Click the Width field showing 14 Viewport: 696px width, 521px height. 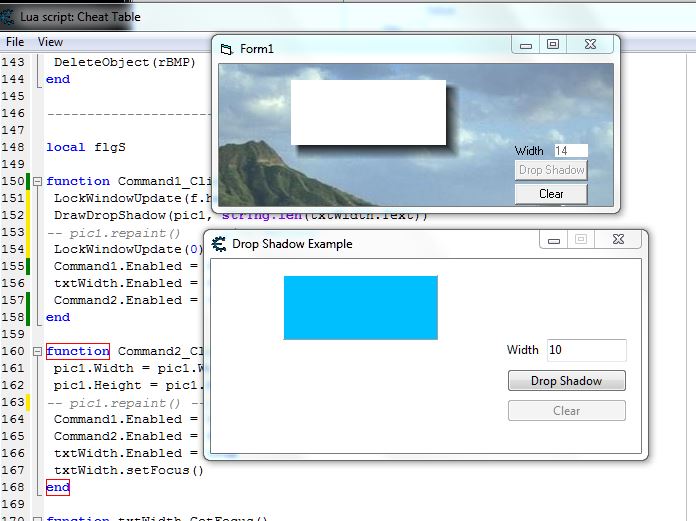pyautogui.click(x=569, y=151)
